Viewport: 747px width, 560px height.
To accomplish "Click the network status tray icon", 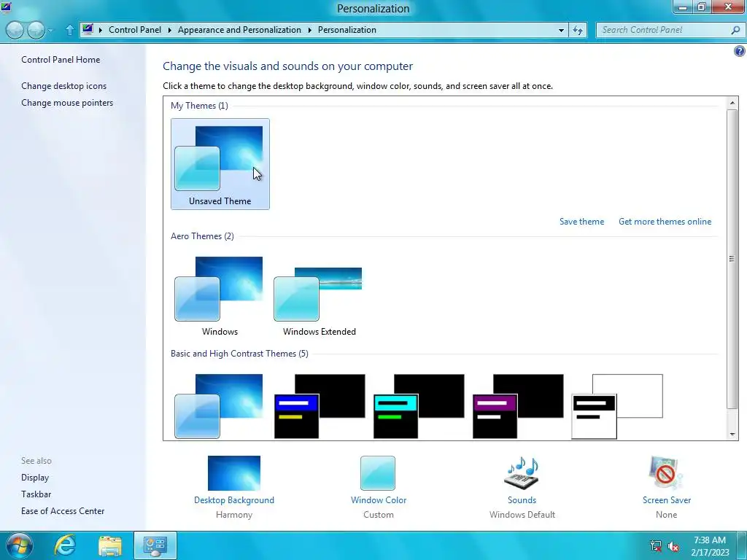I will coord(656,545).
